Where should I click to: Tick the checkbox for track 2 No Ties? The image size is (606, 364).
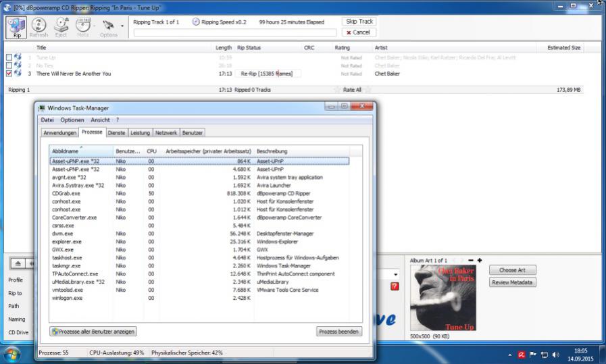9,66
